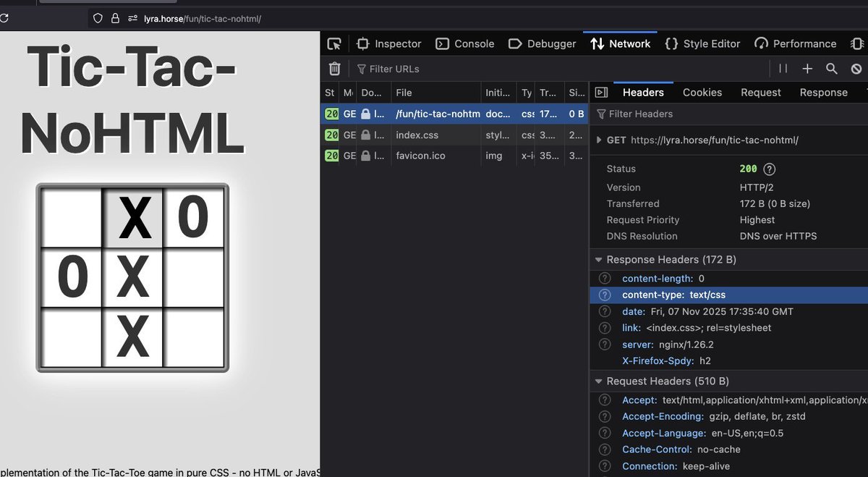Open help icon for content-length header

click(605, 279)
